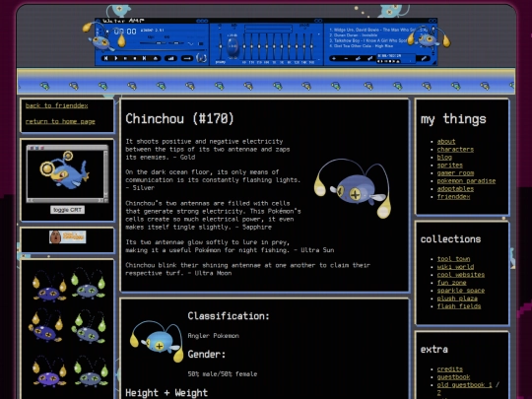Open the back to frienddex link
The height and width of the screenshot is (399, 532).
click(57, 105)
